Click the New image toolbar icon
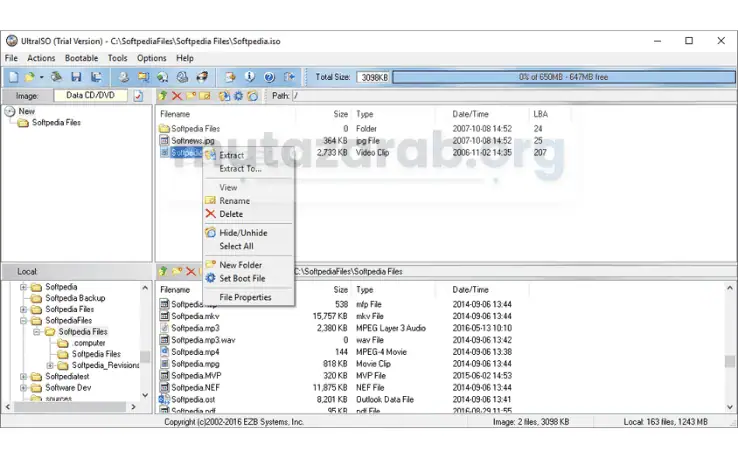This screenshot has height=458, width=738. click(14, 77)
